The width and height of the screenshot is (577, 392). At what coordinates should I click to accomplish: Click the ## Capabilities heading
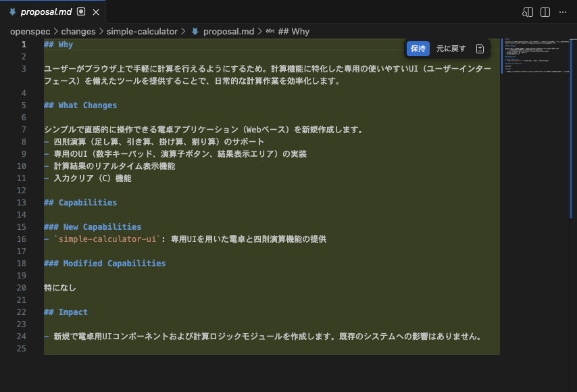(80, 203)
